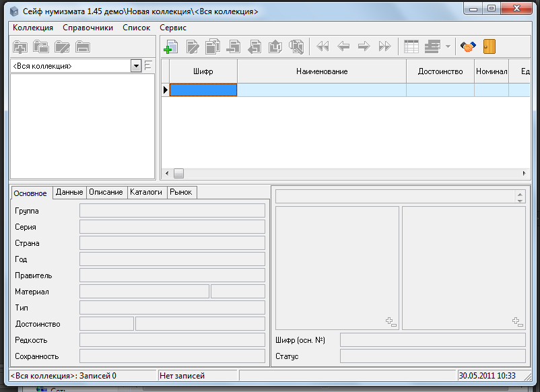540x392 pixels.
Task: Click the Шифр column header
Action: pos(203,71)
